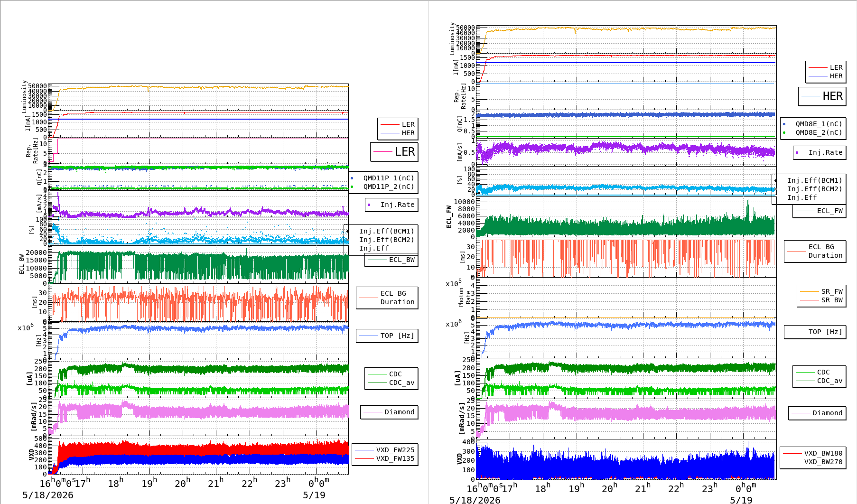Click the 18h time tick on right plot axis

point(542,488)
